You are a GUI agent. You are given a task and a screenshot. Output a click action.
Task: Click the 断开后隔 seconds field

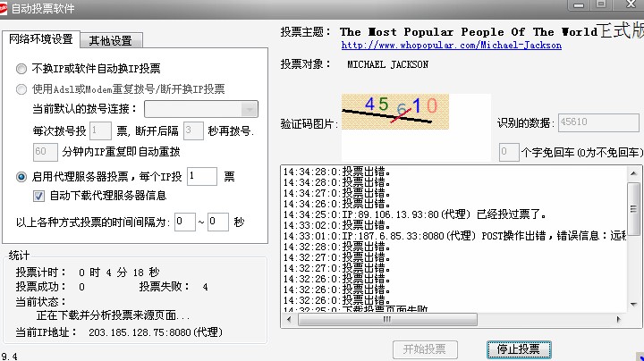coord(194,131)
